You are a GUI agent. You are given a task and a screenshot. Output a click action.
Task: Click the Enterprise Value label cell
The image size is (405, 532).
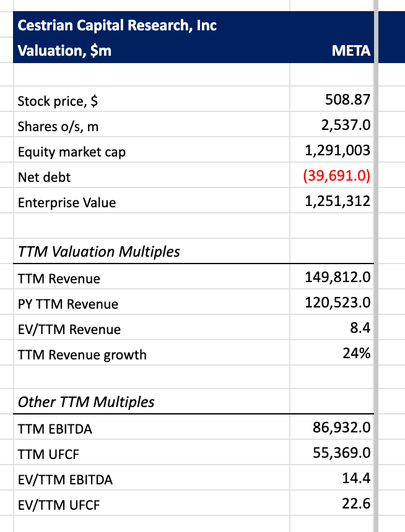pyautogui.click(x=152, y=200)
